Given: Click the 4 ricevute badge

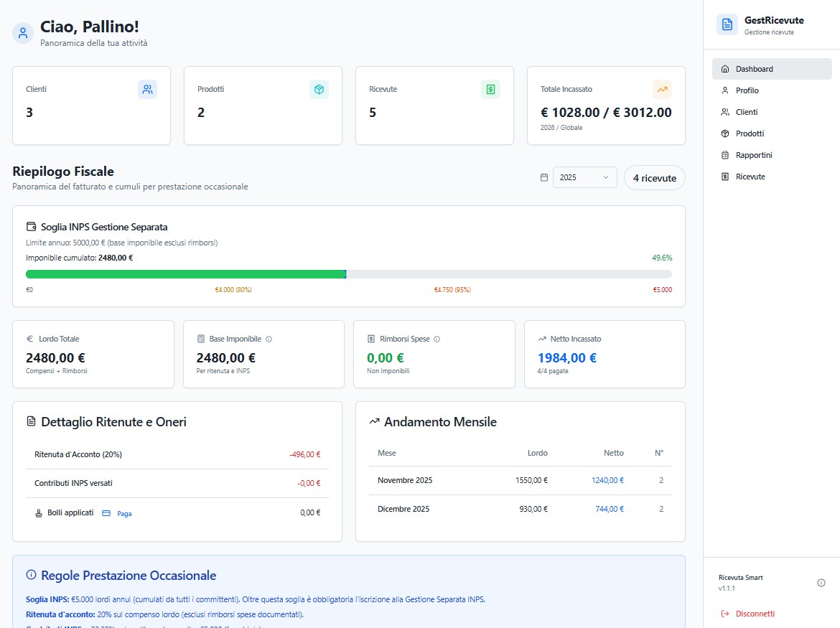Looking at the screenshot, I should (x=654, y=178).
